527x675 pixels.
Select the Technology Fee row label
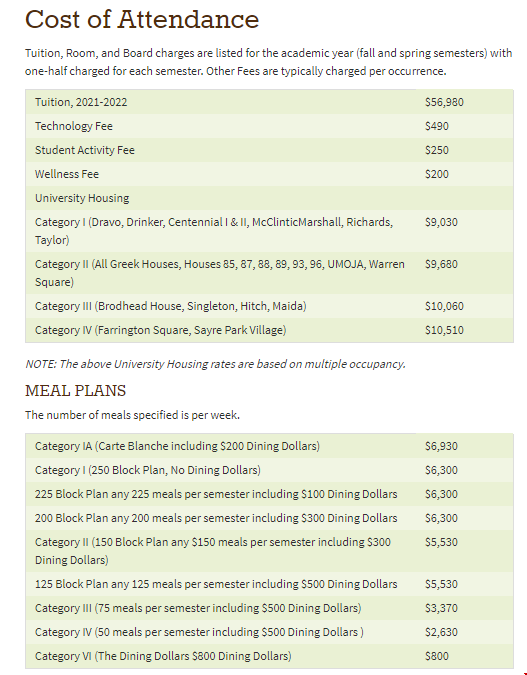tap(74, 126)
